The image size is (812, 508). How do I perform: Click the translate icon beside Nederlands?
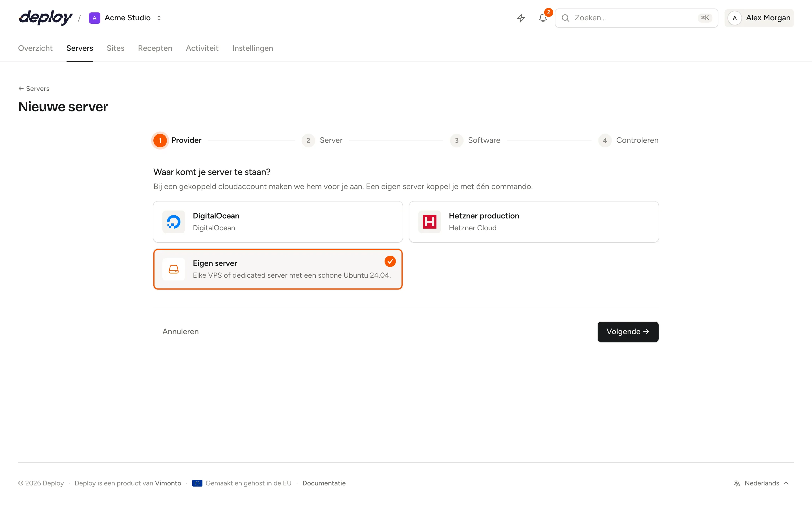(x=737, y=483)
